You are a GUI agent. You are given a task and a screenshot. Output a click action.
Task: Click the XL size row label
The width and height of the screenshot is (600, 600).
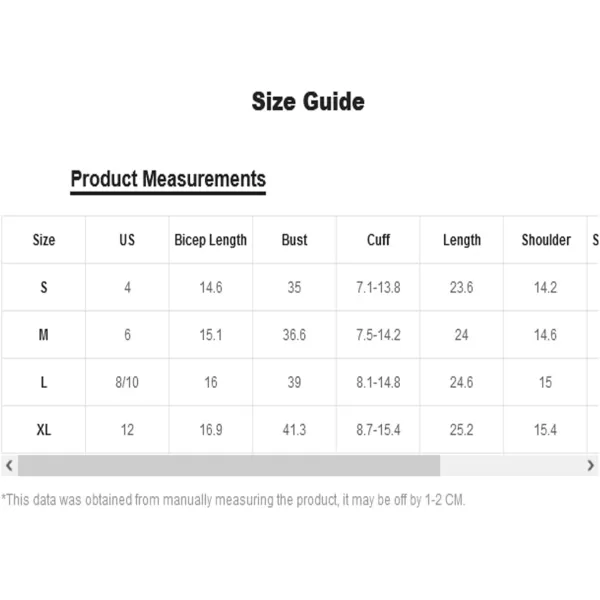(x=44, y=430)
